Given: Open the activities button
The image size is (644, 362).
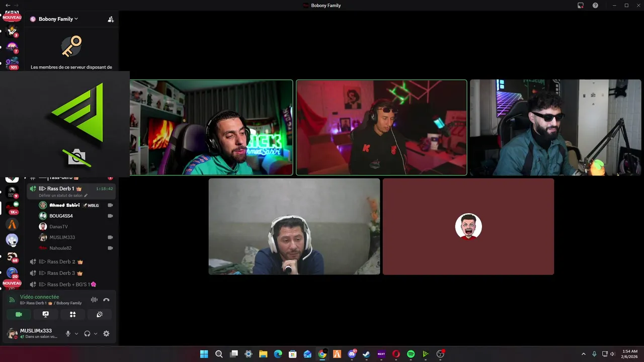Looking at the screenshot, I should [72, 314].
